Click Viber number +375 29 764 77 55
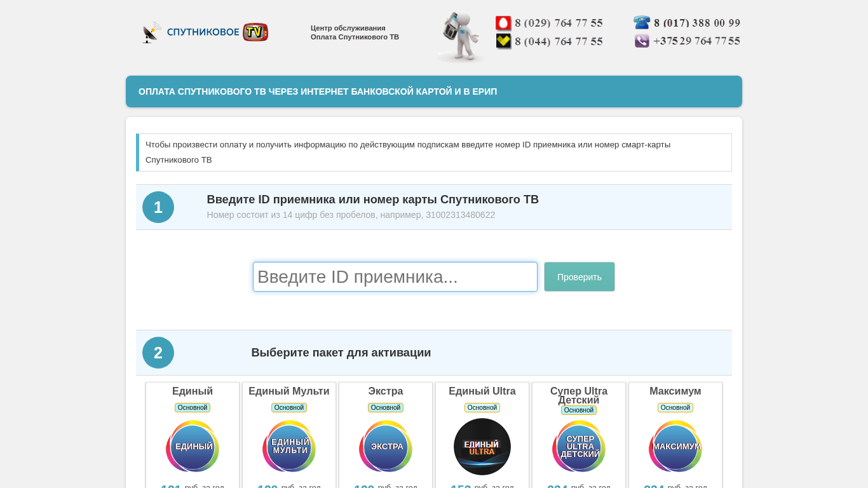Viewport: 868px width, 488px height. [696, 41]
